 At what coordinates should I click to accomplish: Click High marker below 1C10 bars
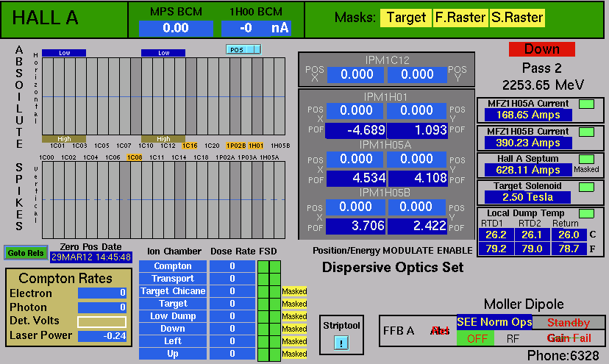click(163, 139)
